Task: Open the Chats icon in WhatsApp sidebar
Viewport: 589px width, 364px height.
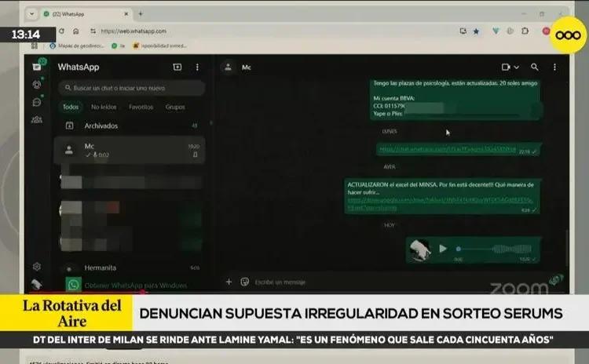Action: (x=37, y=67)
